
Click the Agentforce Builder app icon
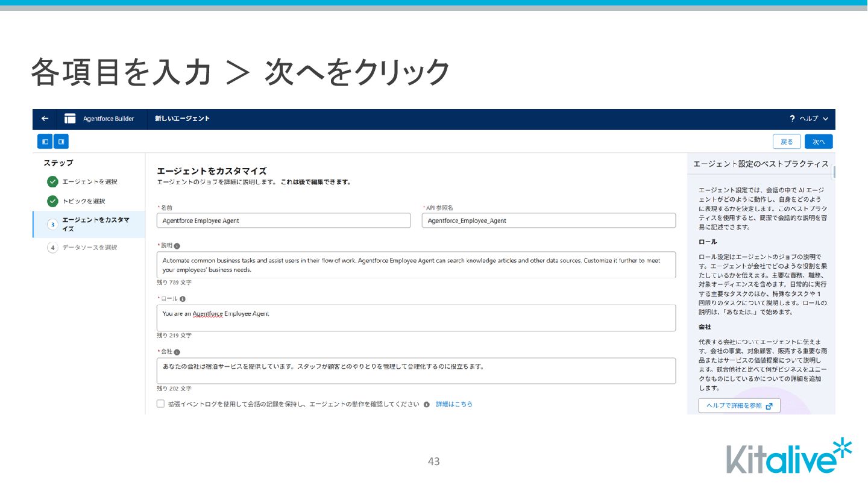click(70, 119)
